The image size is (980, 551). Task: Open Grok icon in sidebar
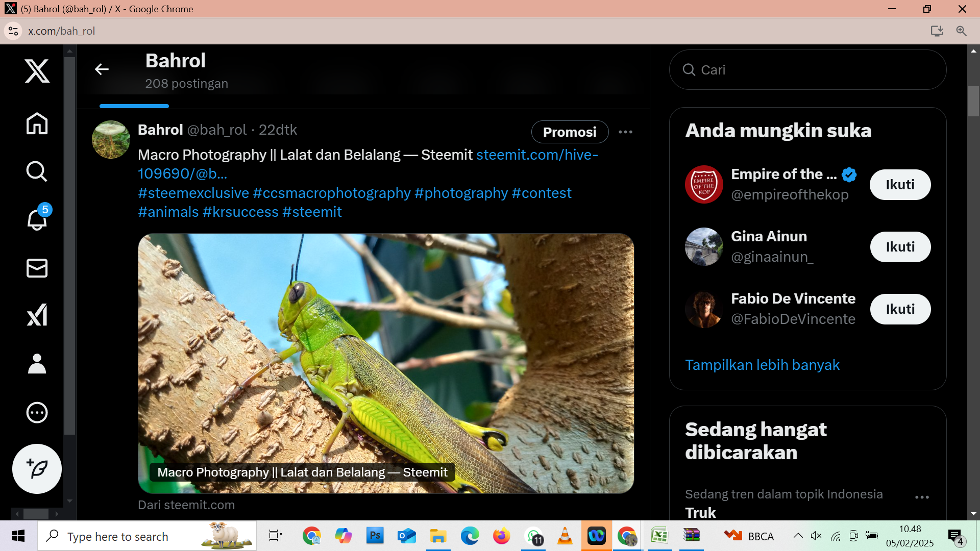(x=37, y=315)
